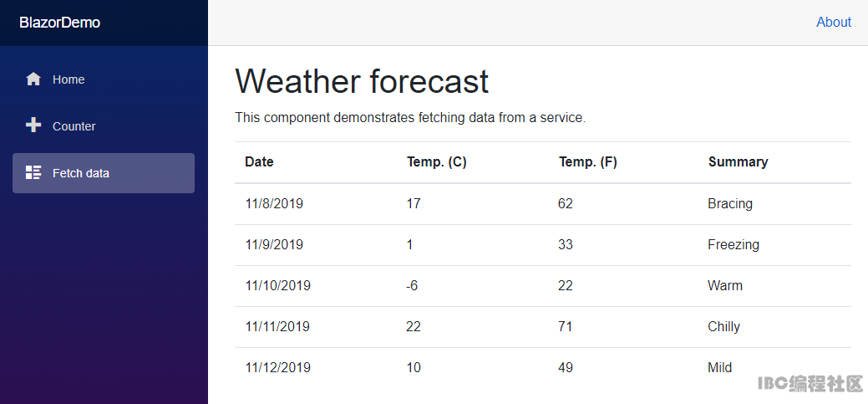
Task: Click the Temp. (C) column header
Action: click(437, 161)
